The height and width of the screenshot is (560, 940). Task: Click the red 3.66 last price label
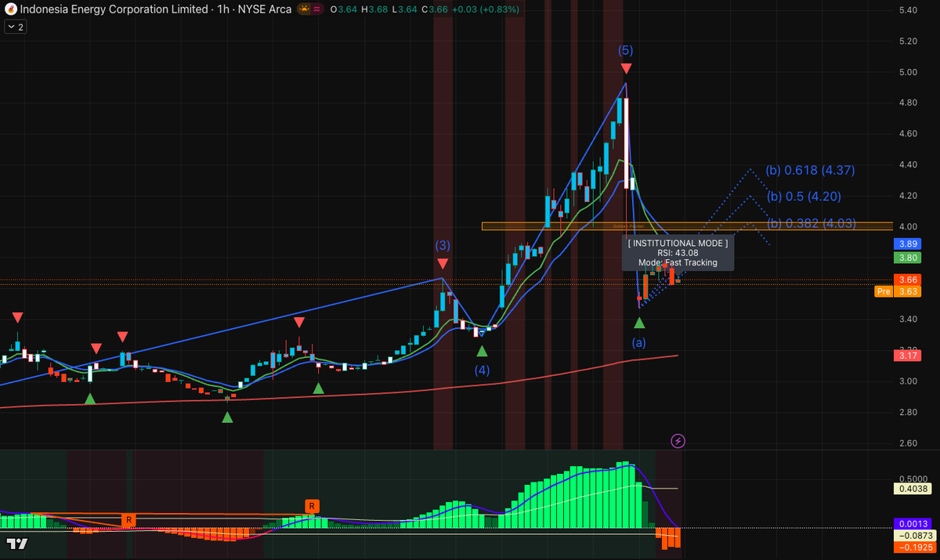coord(909,280)
